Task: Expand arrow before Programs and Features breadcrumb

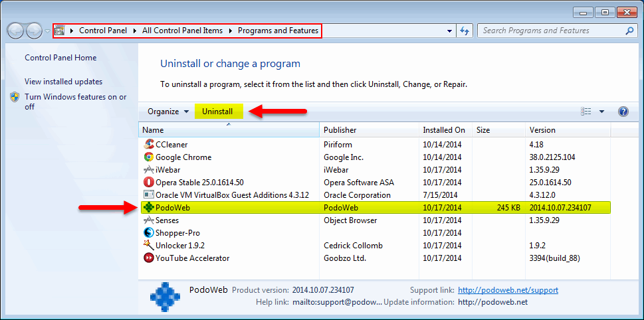Action: click(x=230, y=31)
